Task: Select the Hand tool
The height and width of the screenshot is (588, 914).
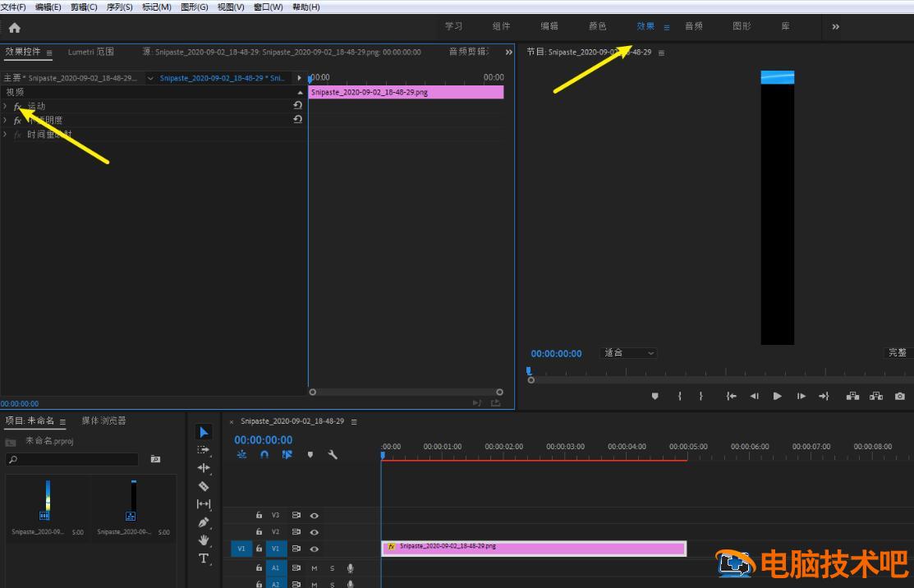Action: pos(204,540)
